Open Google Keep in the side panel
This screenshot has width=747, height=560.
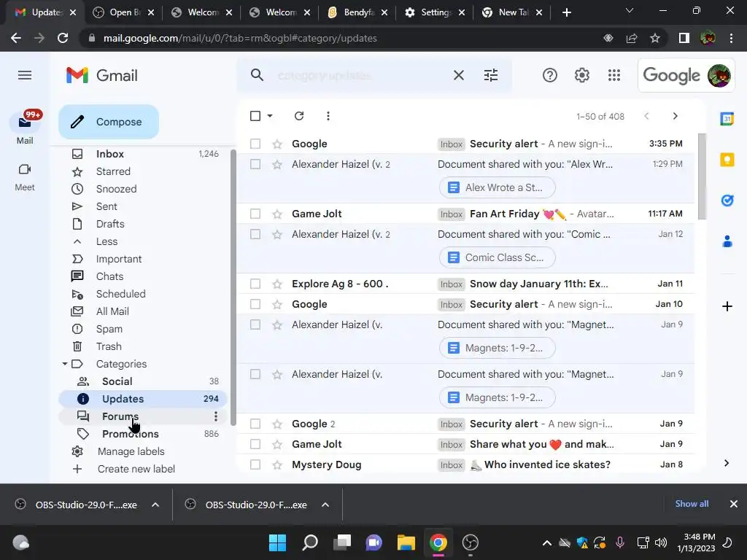(727, 160)
